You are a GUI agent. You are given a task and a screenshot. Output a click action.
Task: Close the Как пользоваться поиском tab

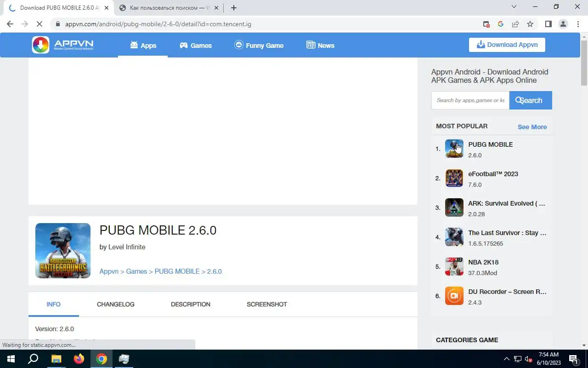(216, 8)
